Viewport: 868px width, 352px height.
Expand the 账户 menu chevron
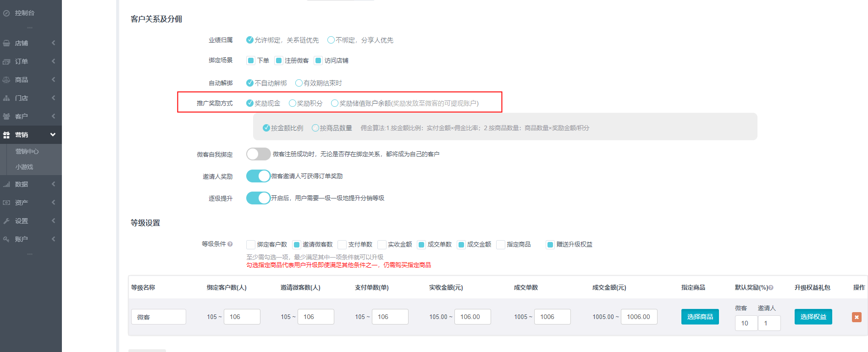[53, 239]
